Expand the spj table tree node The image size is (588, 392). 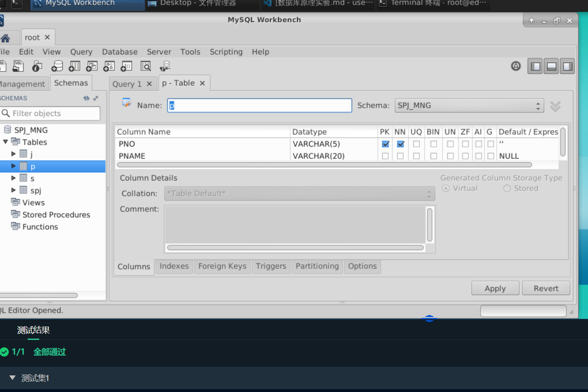pos(14,190)
